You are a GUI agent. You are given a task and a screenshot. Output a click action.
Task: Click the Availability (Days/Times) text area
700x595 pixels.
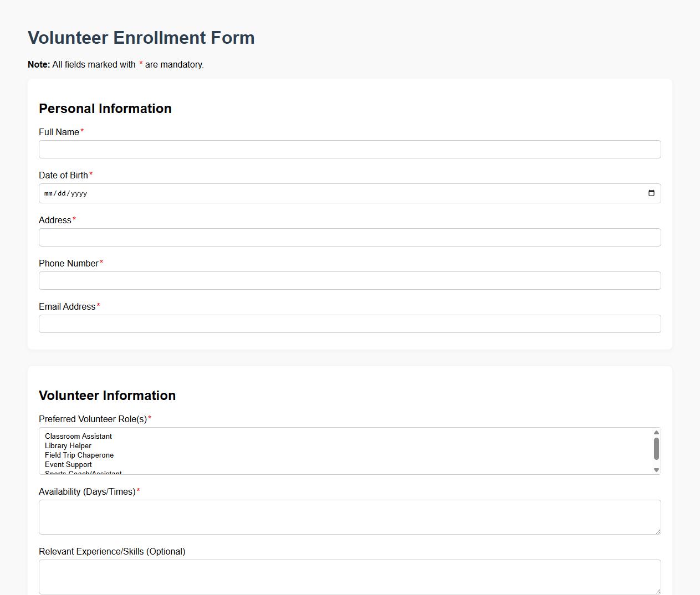[x=349, y=516]
